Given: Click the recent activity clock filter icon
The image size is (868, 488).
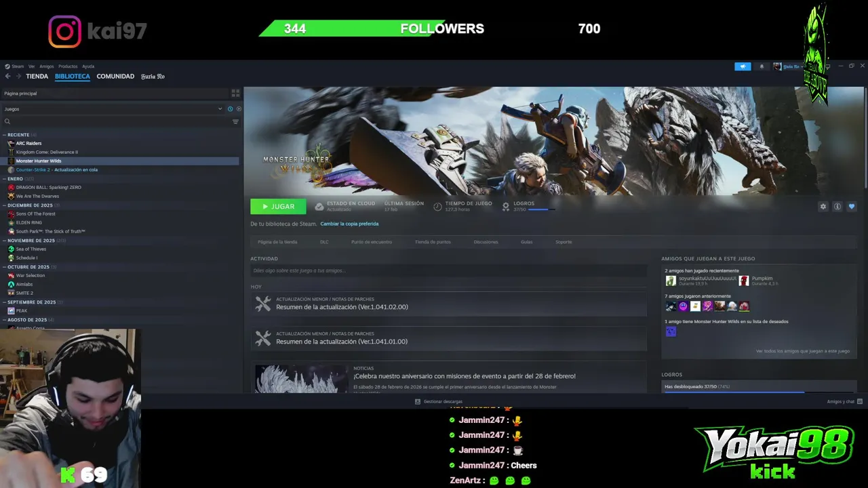Looking at the screenshot, I should [x=230, y=108].
